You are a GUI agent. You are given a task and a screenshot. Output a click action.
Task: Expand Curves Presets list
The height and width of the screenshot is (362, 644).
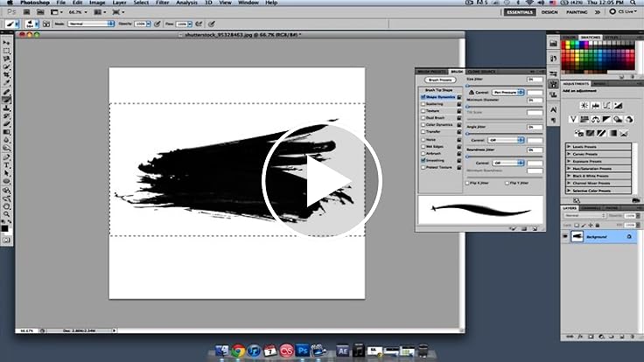click(569, 154)
